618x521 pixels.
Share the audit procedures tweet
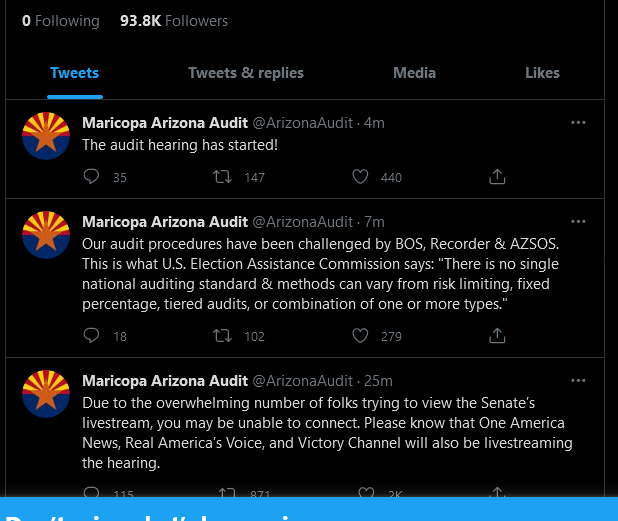(497, 335)
